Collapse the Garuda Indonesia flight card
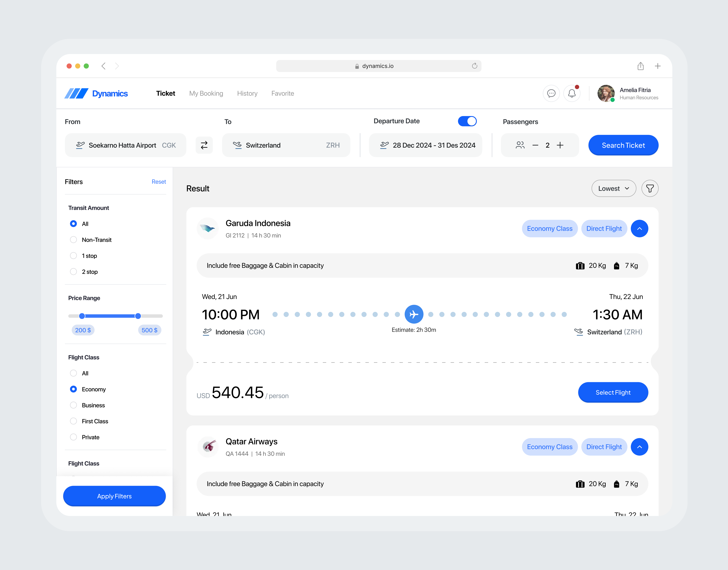 [640, 228]
